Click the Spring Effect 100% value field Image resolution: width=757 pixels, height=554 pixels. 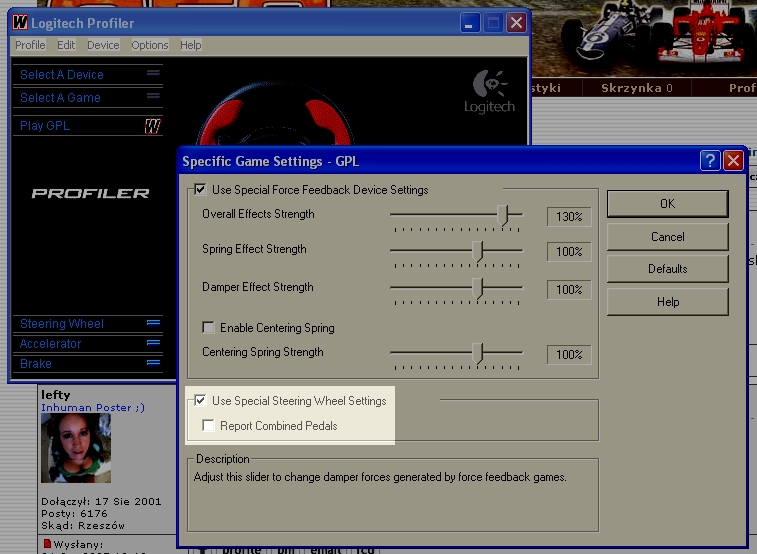pyautogui.click(x=569, y=251)
